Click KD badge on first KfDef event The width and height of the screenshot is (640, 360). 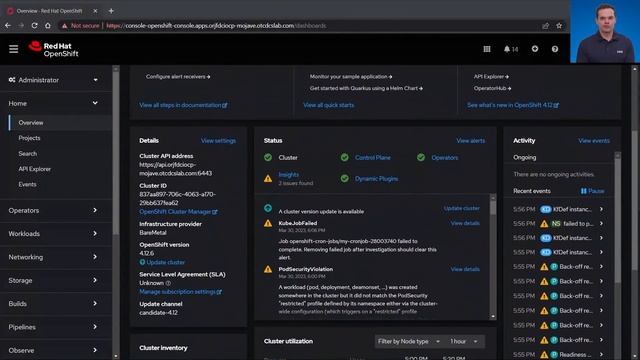(546, 209)
